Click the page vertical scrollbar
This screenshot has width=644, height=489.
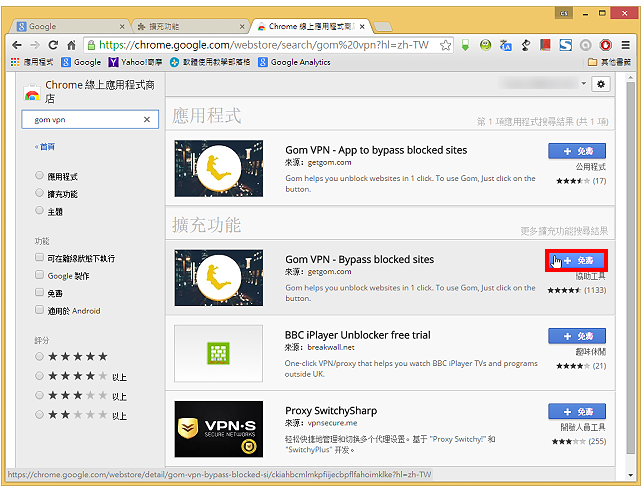pyautogui.click(x=630, y=268)
